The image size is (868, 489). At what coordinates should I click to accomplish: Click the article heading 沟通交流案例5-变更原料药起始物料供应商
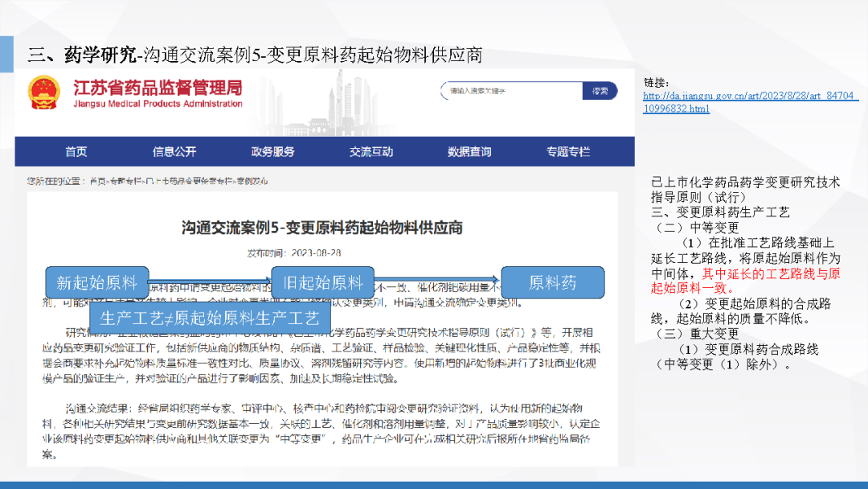click(321, 228)
